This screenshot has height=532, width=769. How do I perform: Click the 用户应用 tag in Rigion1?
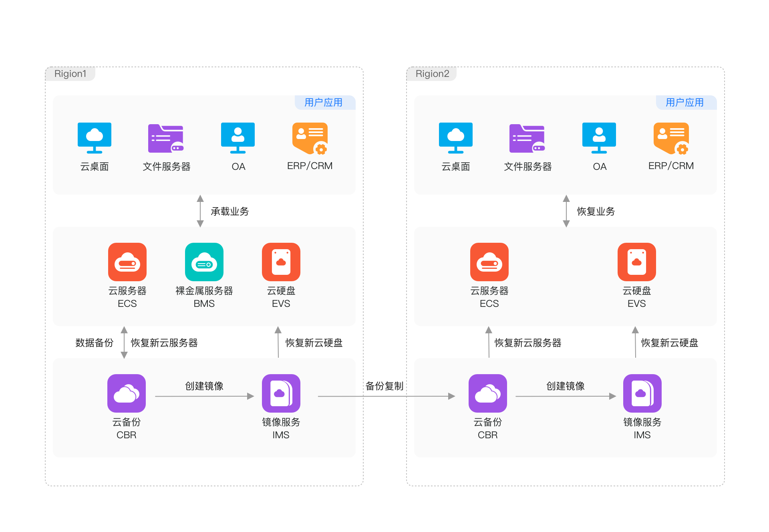tap(324, 103)
